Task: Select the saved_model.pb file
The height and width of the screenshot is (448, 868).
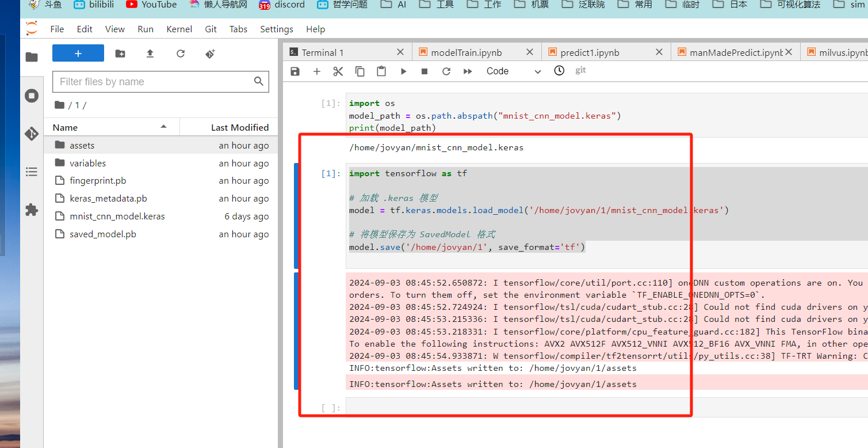Action: click(x=160, y=234)
